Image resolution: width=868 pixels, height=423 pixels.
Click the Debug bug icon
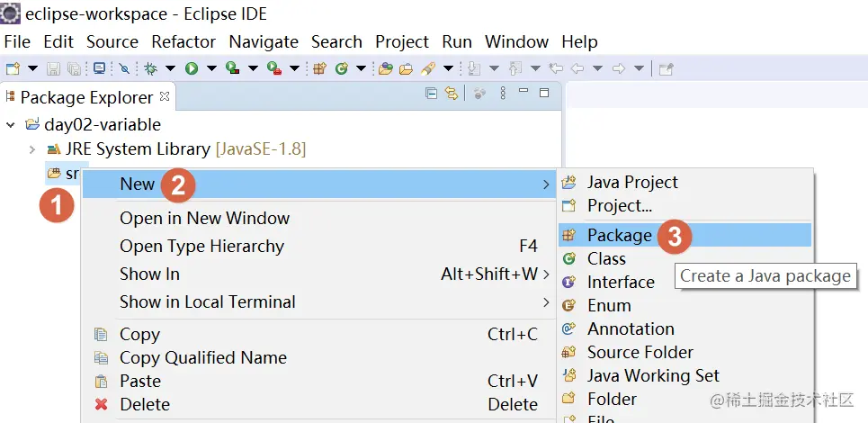(150, 68)
